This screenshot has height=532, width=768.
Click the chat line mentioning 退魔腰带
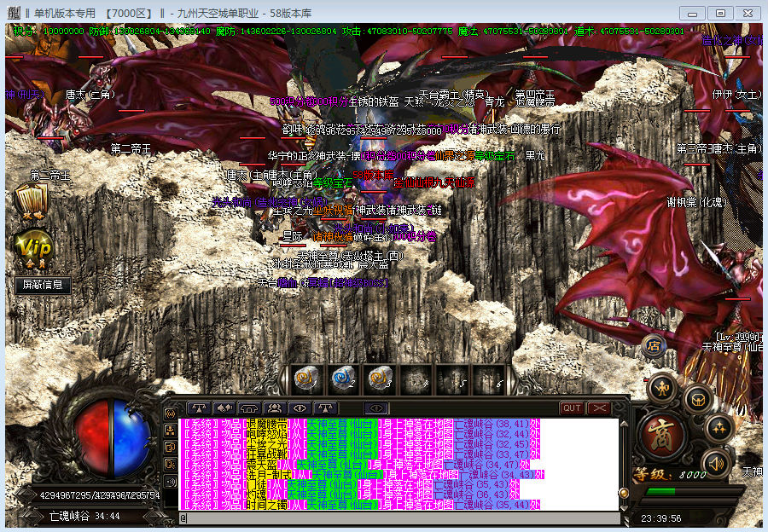359,424
